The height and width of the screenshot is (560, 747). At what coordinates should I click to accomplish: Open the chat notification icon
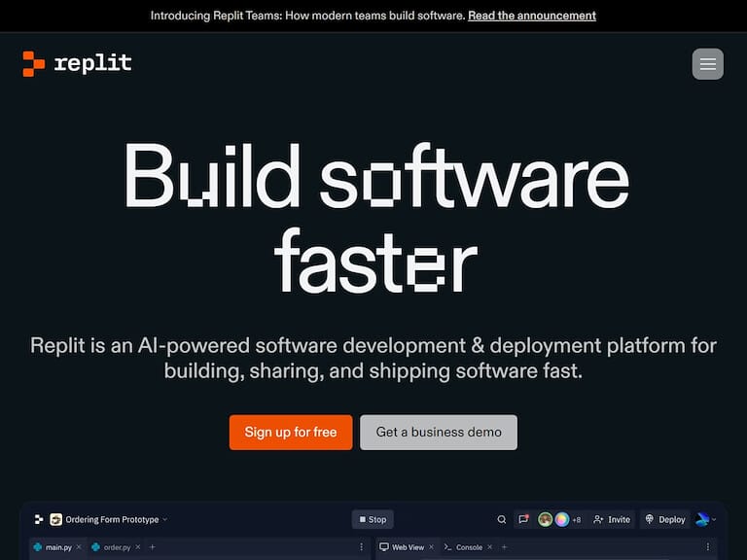coord(523,520)
